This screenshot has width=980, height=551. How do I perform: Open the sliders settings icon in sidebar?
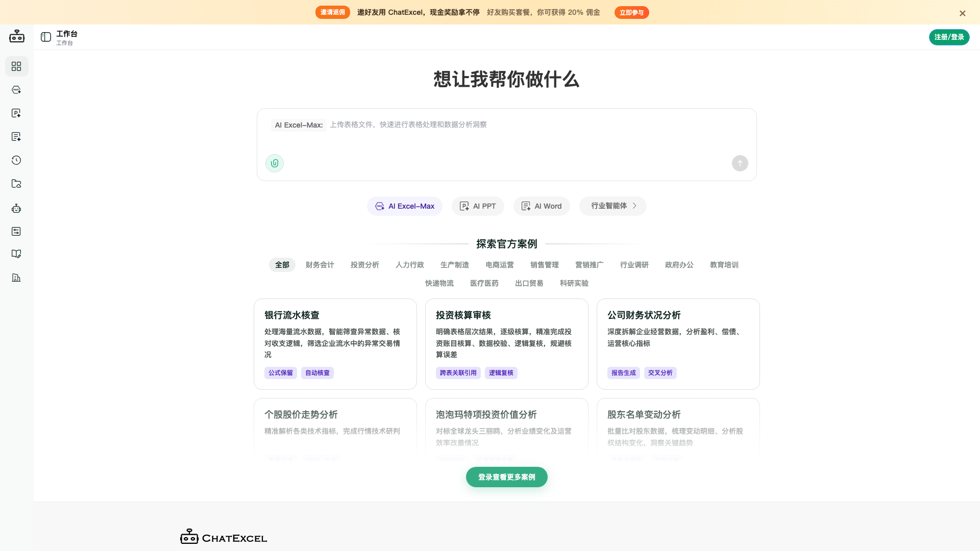pos(16,232)
